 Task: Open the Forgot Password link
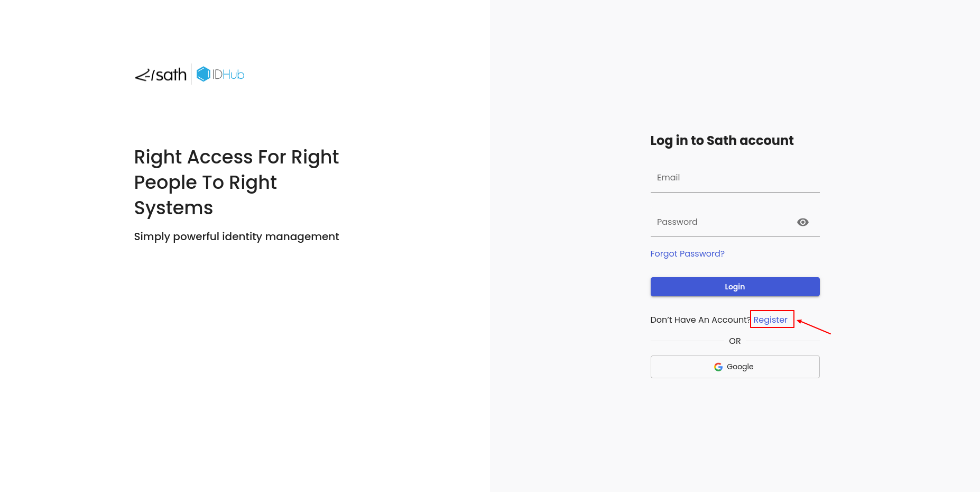click(687, 254)
